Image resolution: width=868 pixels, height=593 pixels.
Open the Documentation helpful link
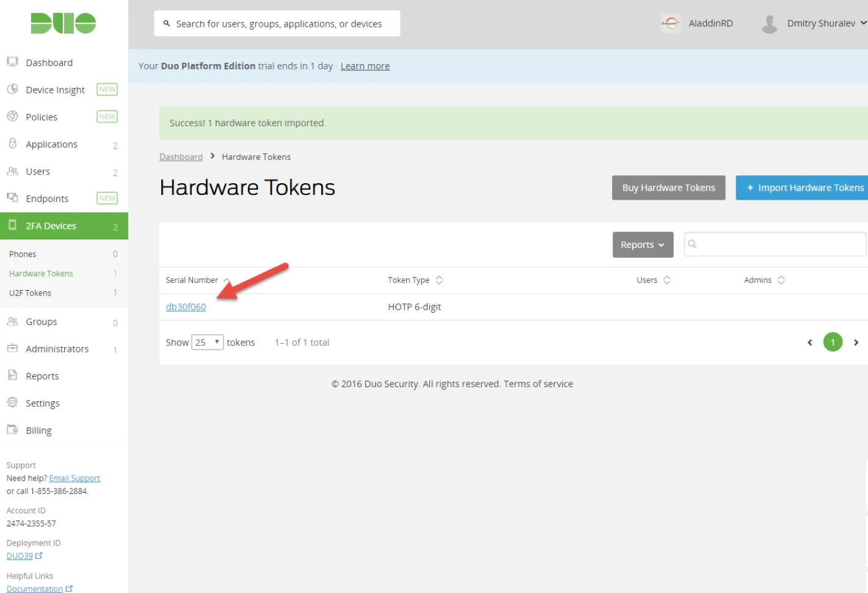35,589
